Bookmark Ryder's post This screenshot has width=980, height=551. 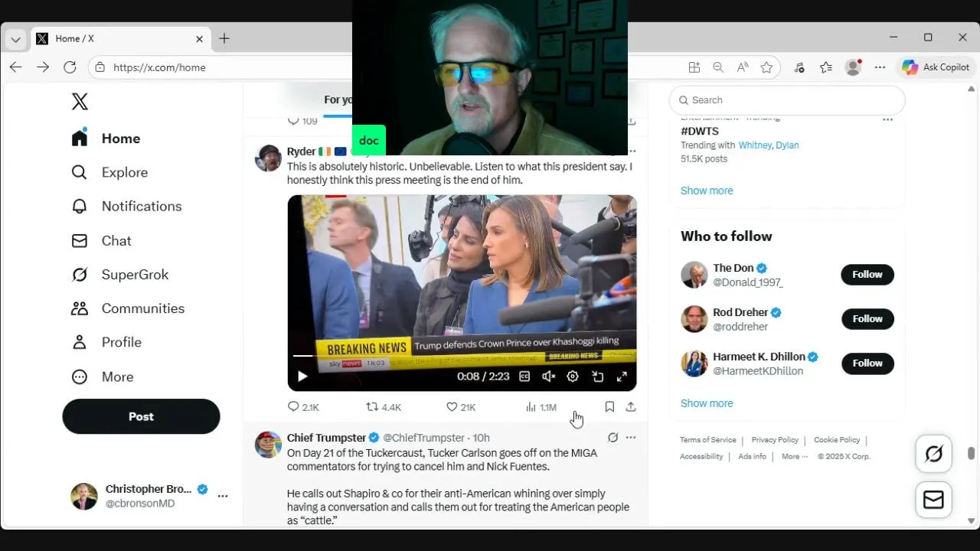(609, 407)
